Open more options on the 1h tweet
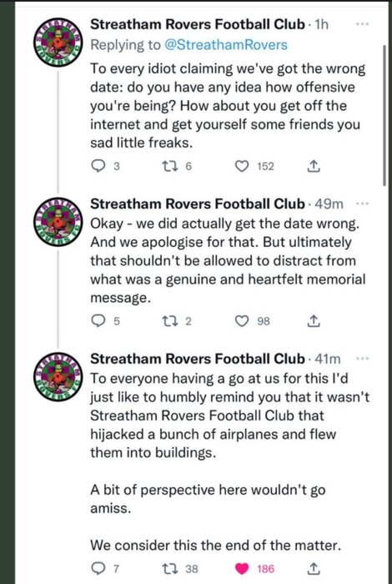This screenshot has height=584, width=392. (x=362, y=24)
